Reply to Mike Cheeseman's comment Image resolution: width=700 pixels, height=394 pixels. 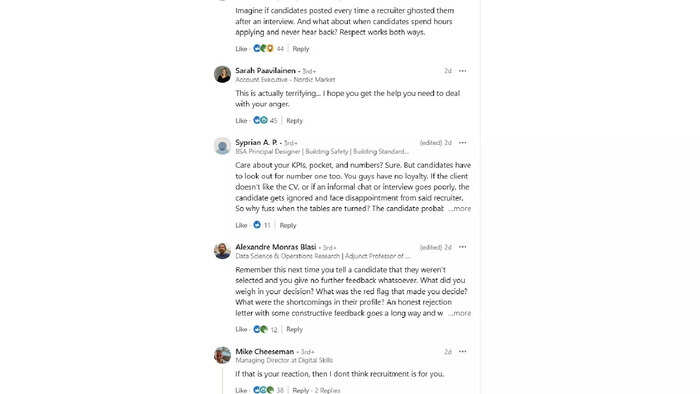coord(300,390)
